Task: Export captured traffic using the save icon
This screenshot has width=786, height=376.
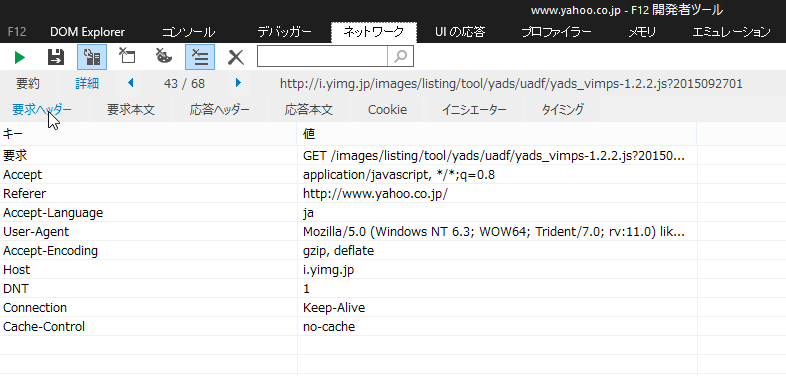Action: [x=56, y=57]
